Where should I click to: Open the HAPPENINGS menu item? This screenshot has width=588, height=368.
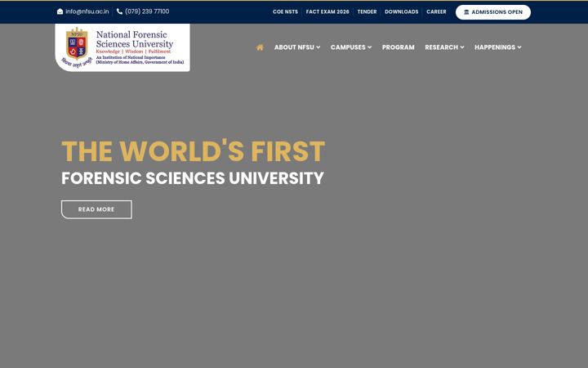pos(495,47)
